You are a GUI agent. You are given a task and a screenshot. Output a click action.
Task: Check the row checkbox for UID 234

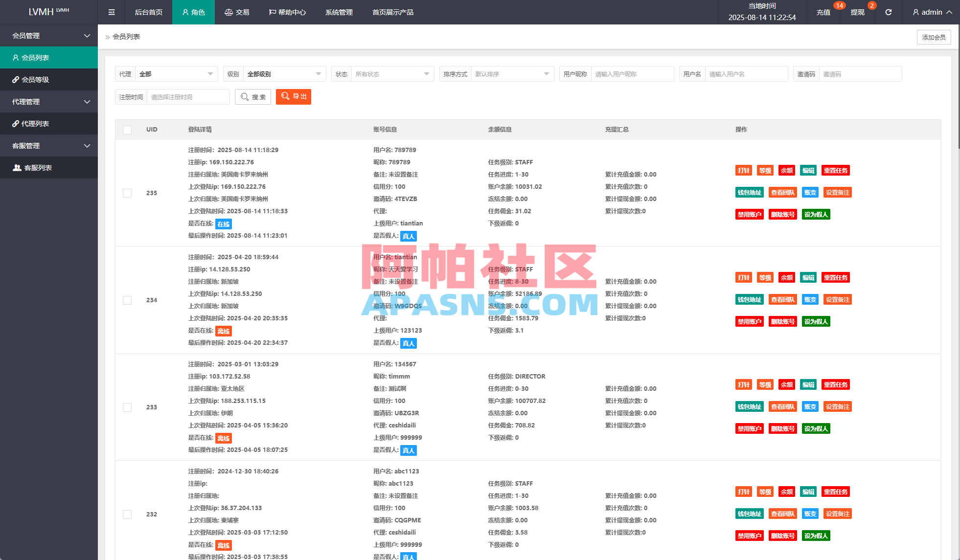[x=127, y=300]
